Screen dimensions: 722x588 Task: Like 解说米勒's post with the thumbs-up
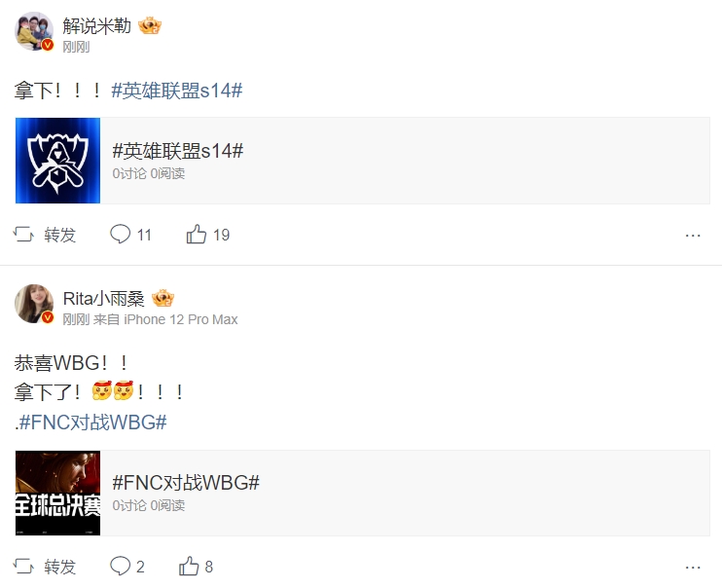pyautogui.click(x=197, y=234)
